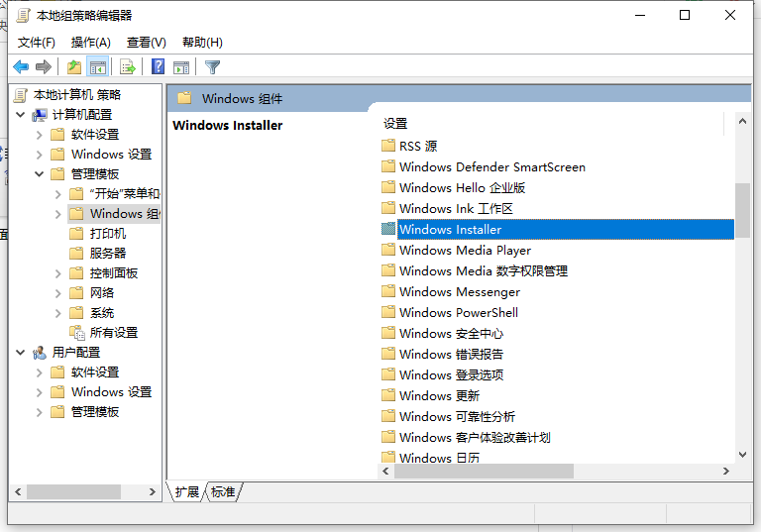Viewport: 761px width, 532px height.
Task: Click the Export list toolbar icon
Action: 127,66
